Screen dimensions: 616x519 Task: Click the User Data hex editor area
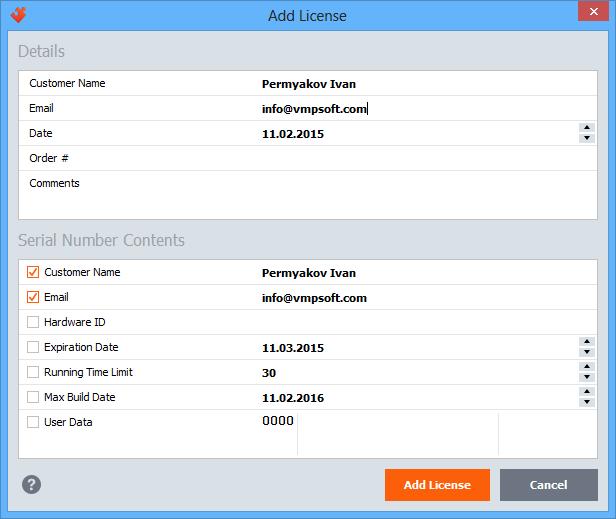pos(398,434)
